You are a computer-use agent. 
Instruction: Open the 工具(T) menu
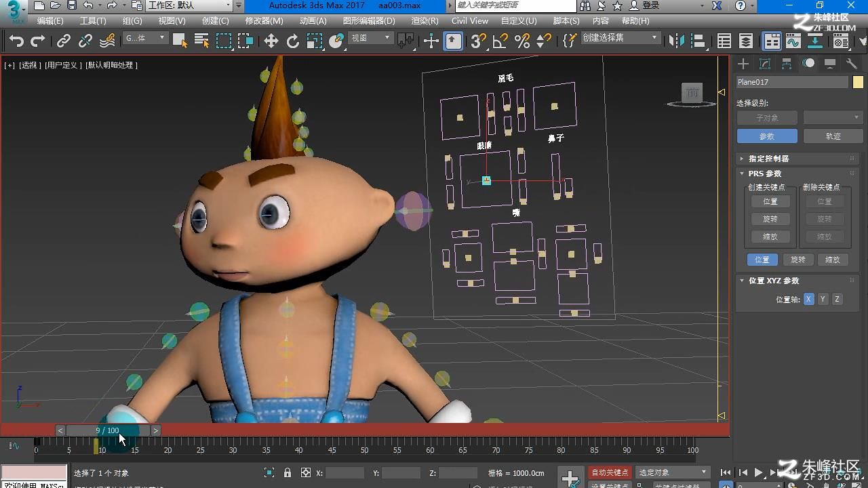pos(93,21)
